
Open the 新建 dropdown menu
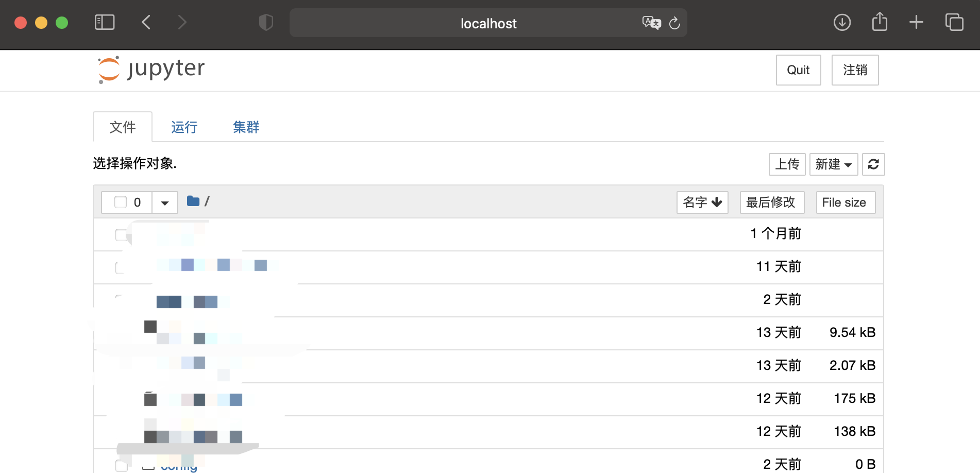[x=833, y=164]
